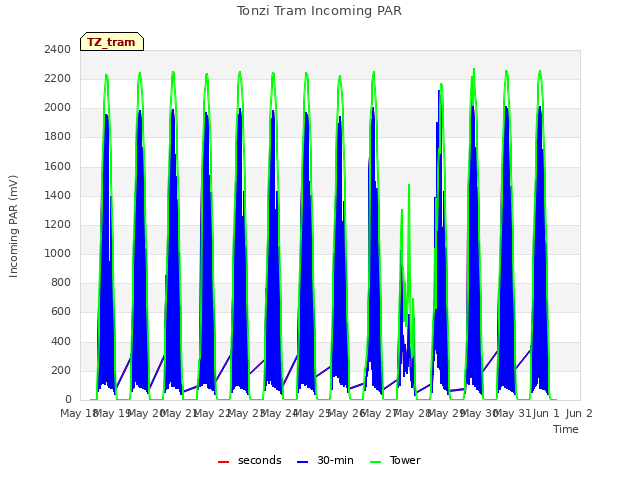Click the 1600 y-axis tick label

pos(58,166)
